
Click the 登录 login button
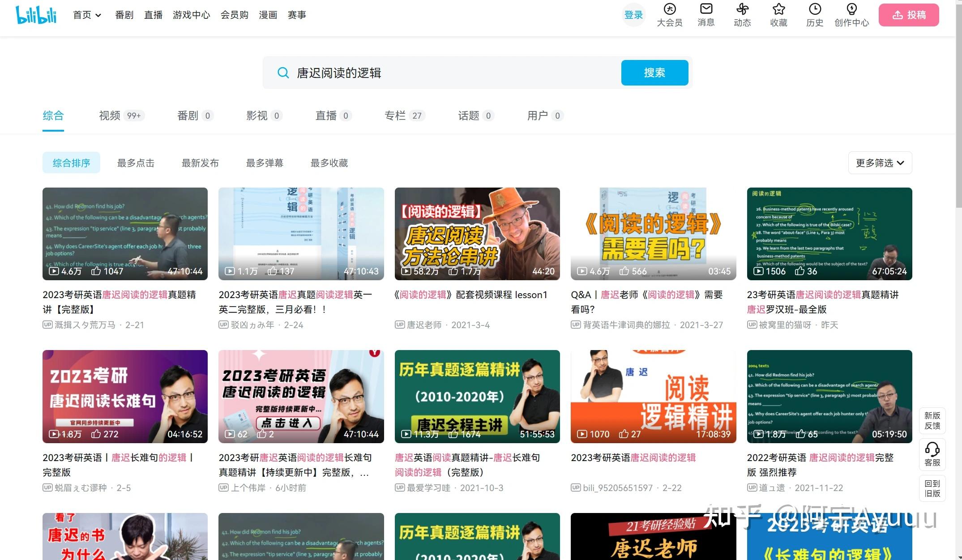pos(633,15)
